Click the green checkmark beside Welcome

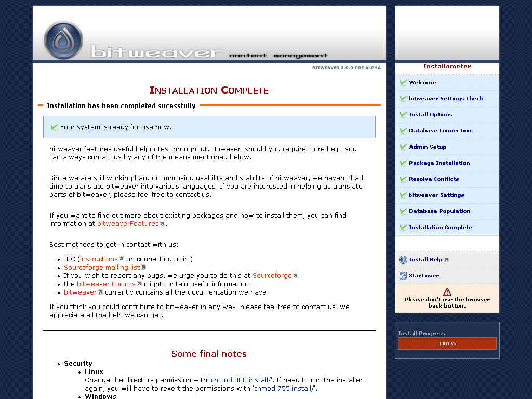(403, 83)
